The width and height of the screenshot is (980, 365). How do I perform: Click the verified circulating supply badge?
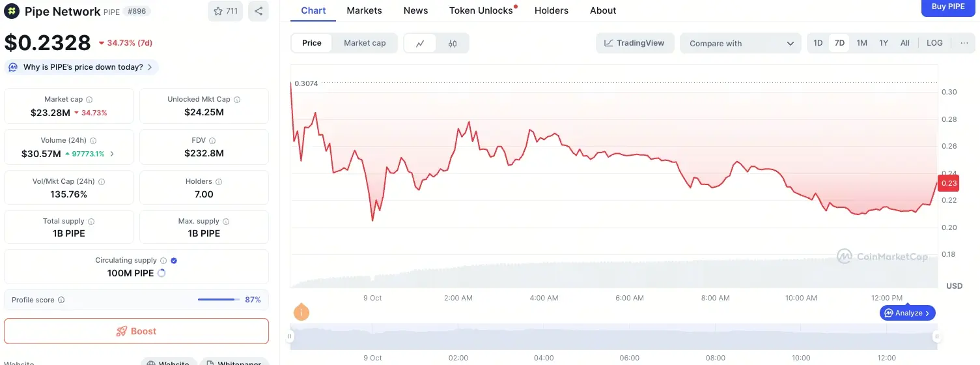point(174,261)
